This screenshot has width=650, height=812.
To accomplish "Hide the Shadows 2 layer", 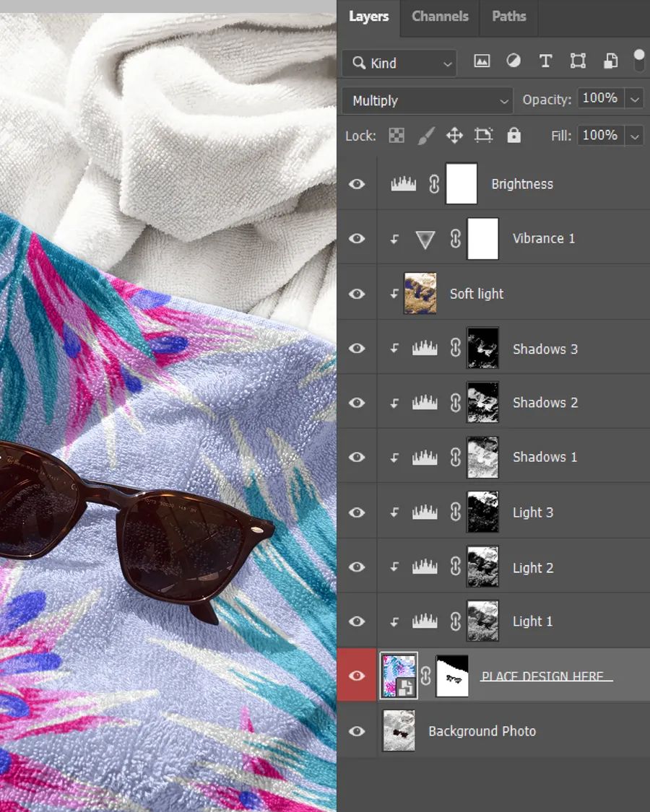I will (357, 402).
